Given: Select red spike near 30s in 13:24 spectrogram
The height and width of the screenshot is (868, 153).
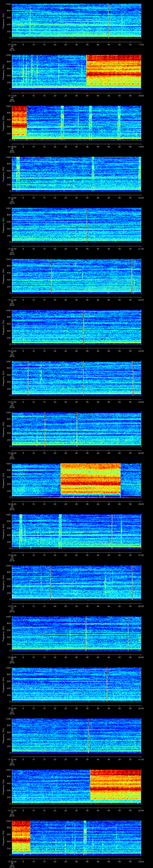Looking at the screenshot, I should 77,429.
